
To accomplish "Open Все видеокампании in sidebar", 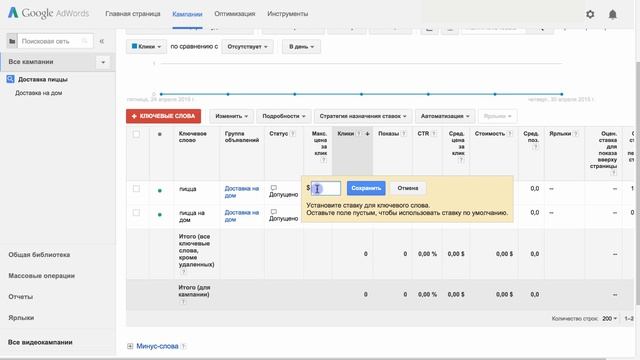I will (x=40, y=342).
